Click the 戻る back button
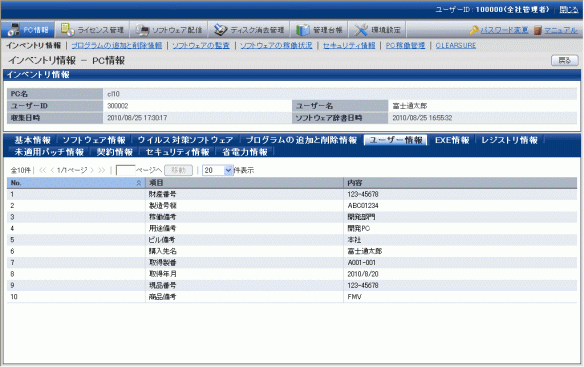584x367 pixels. click(565, 60)
